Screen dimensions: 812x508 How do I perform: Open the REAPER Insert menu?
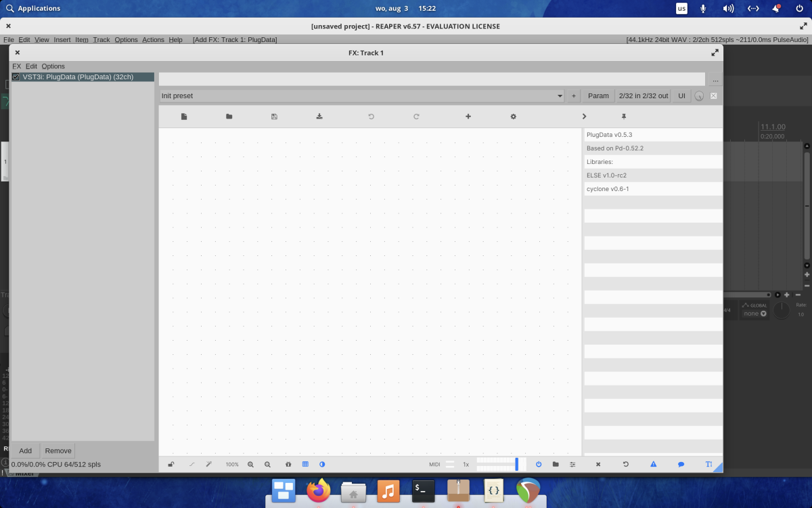click(x=62, y=40)
